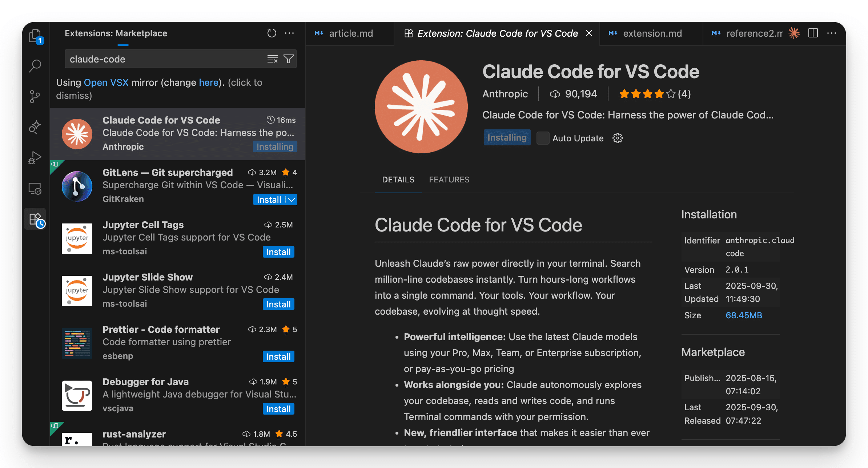Click the Filter Extensions funnel icon
868x468 pixels.
(x=289, y=59)
